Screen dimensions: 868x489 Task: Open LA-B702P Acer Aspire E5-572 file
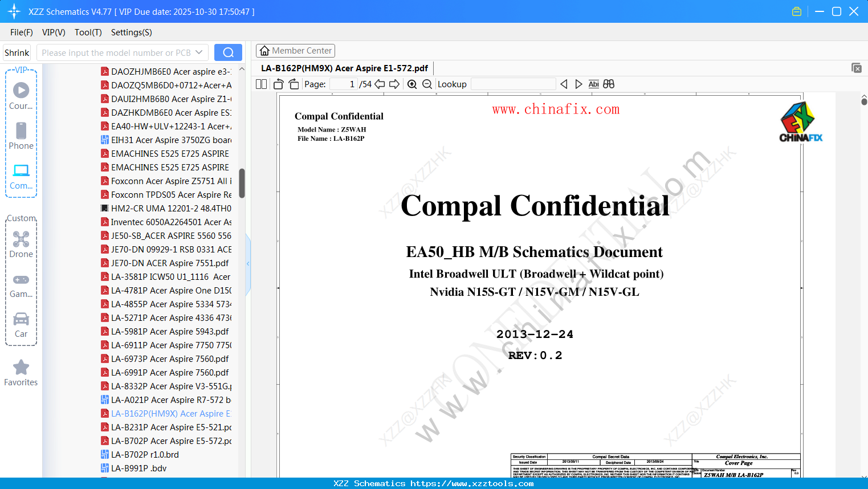tap(166, 441)
